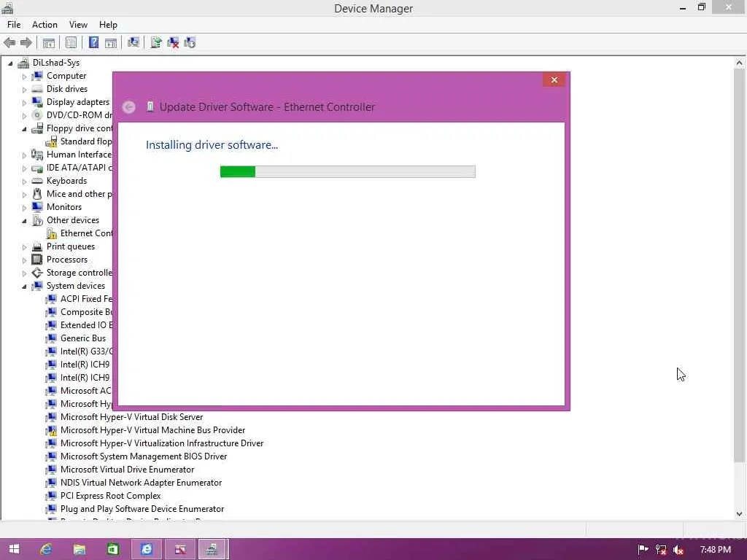This screenshot has height=560, width=747.
Task: Open File Explorer from the taskbar
Action: 80,549
